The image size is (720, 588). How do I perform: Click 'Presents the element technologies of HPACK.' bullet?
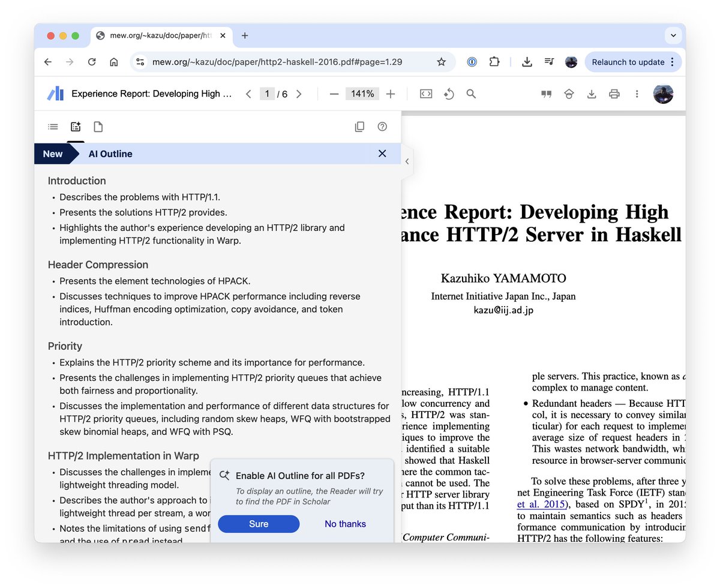coord(155,281)
